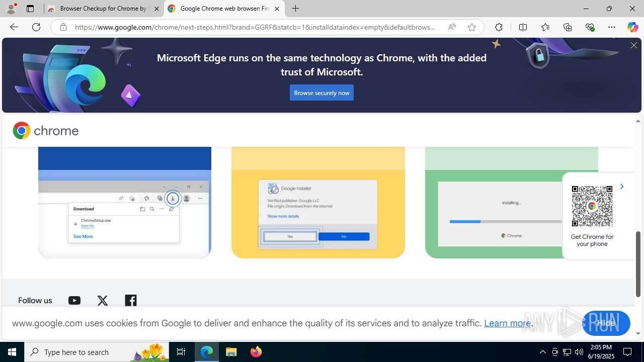Open Microsoft Edge from taskbar
This screenshot has height=362, width=644.
pos(207,352)
